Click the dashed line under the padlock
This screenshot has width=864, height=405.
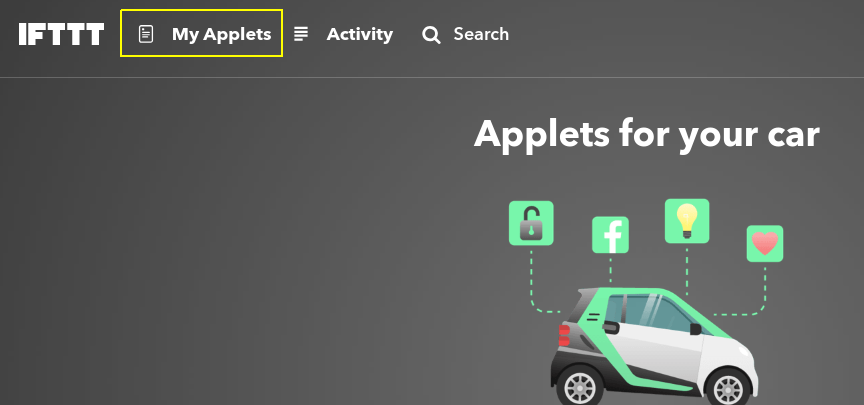point(543,282)
